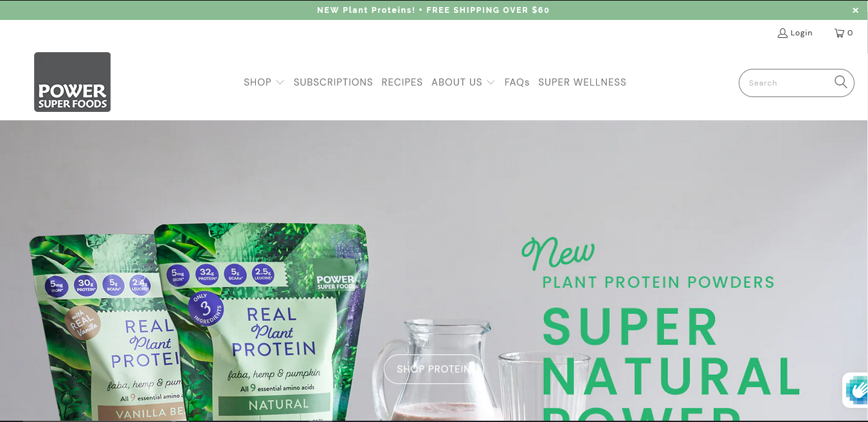Open the blue hand widget icon
This screenshot has width=868, height=422.
[856, 390]
